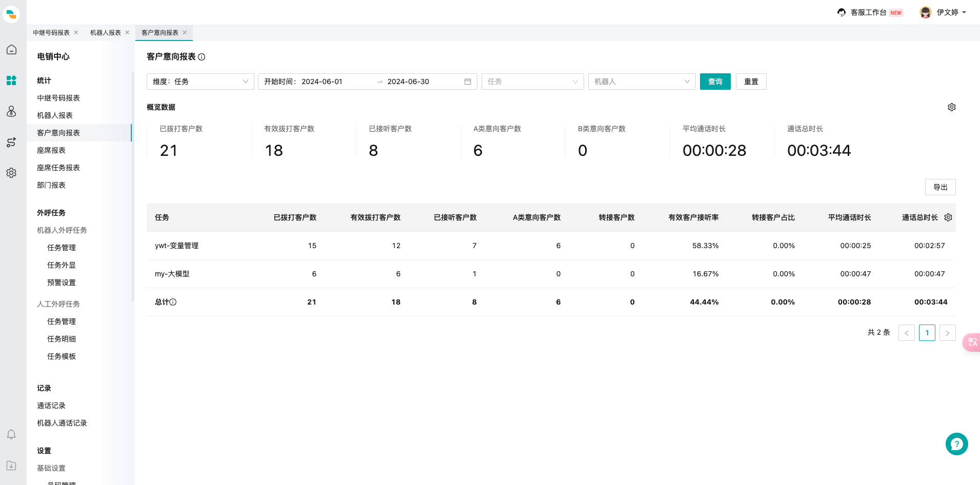This screenshot has height=485, width=980.
Task: Open 机器人通话记录 in sidebar
Action: (62, 423)
